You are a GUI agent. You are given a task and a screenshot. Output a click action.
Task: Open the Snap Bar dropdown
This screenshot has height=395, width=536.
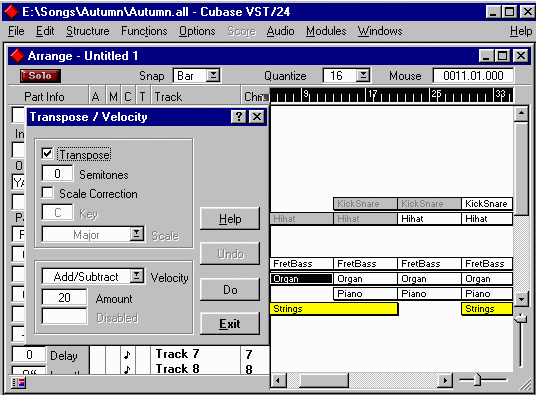tap(213, 75)
